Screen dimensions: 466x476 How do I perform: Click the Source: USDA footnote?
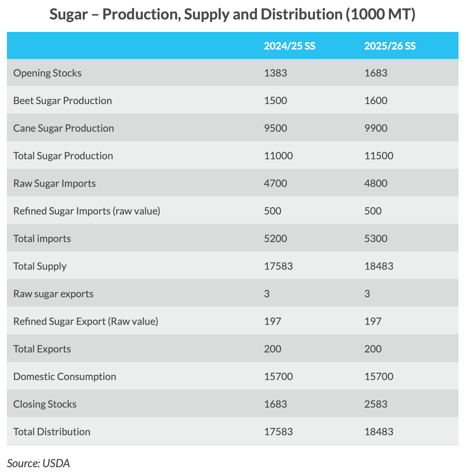point(38,463)
